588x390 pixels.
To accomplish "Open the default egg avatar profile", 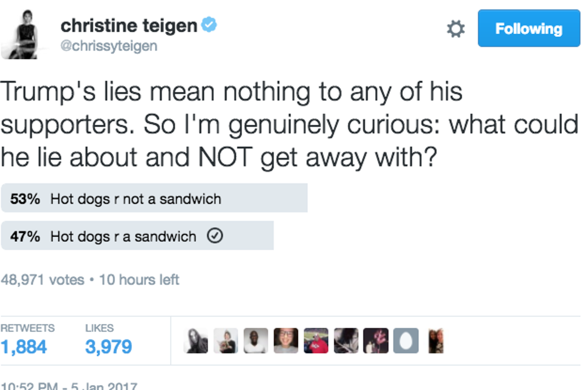I will (x=405, y=341).
